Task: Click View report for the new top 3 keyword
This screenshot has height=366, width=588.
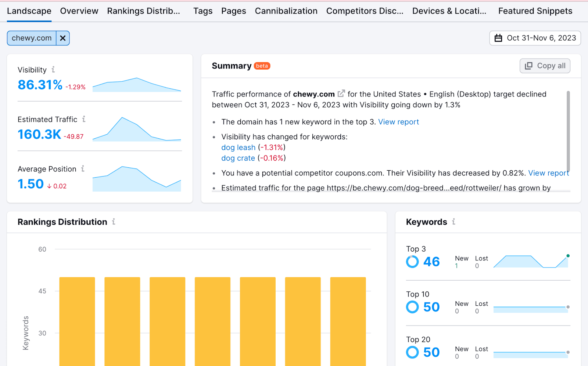Action: pyautogui.click(x=398, y=122)
